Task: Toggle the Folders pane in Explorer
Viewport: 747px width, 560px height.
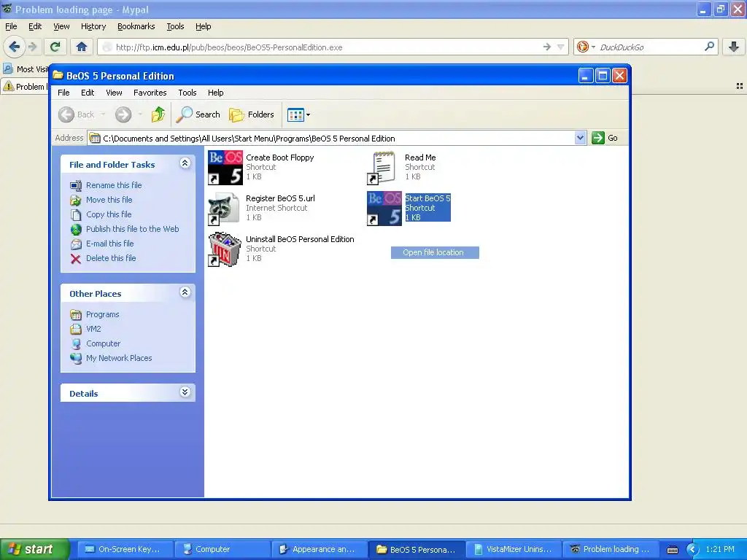Action: (252, 114)
